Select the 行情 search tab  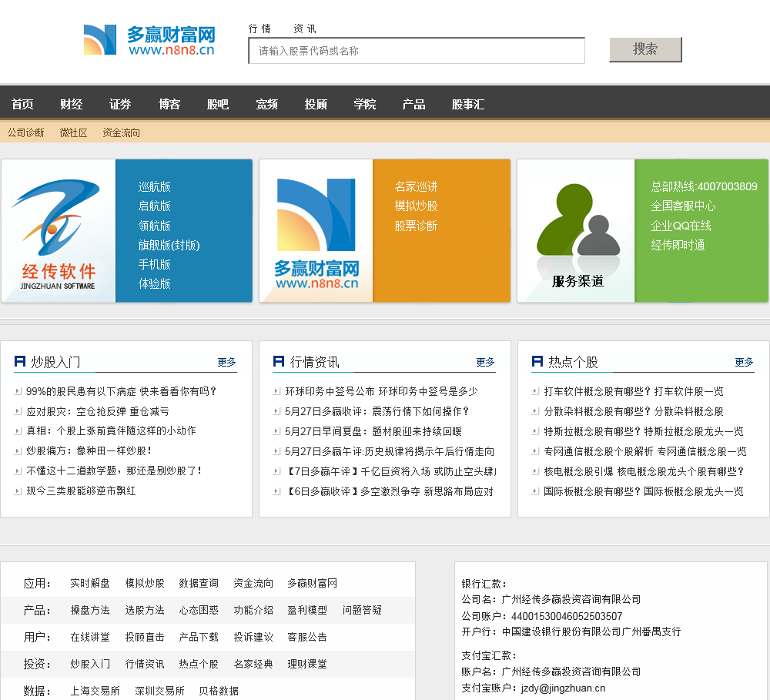259,28
